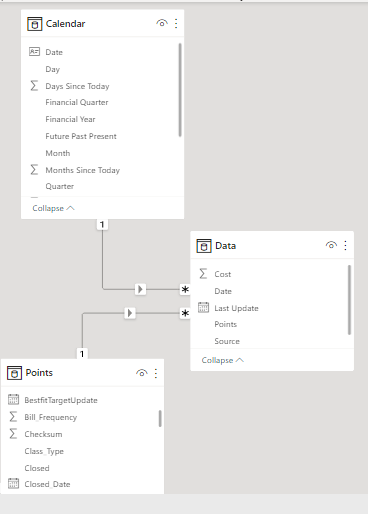Screen dimensions: 368x514
Task: Select filter direction arrow on Calendar-Data relationship
Action: [x=140, y=289]
